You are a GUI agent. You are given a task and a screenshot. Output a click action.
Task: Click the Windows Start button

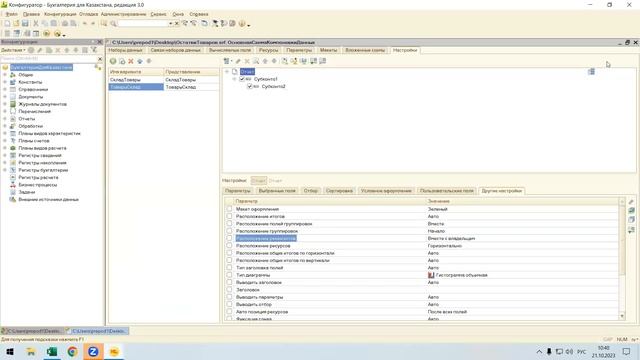10,351
